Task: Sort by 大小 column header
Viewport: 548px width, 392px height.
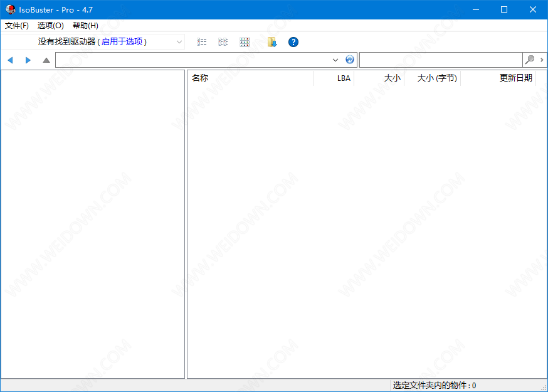Action: pyautogui.click(x=379, y=78)
